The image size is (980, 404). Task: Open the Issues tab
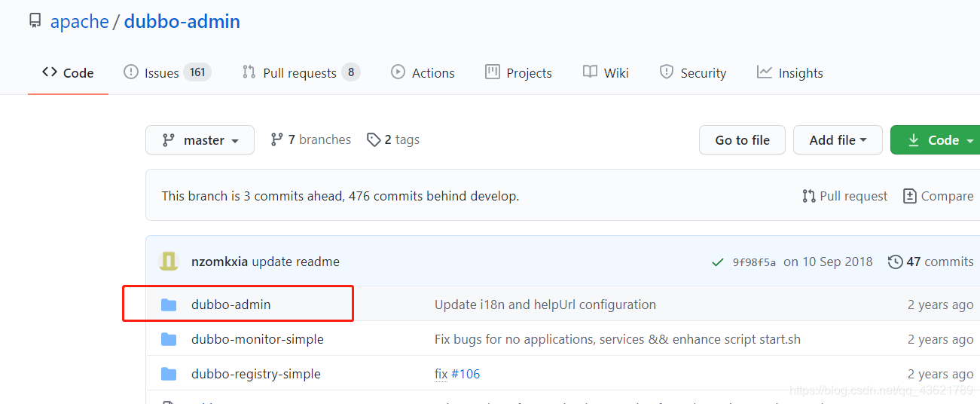coord(167,73)
